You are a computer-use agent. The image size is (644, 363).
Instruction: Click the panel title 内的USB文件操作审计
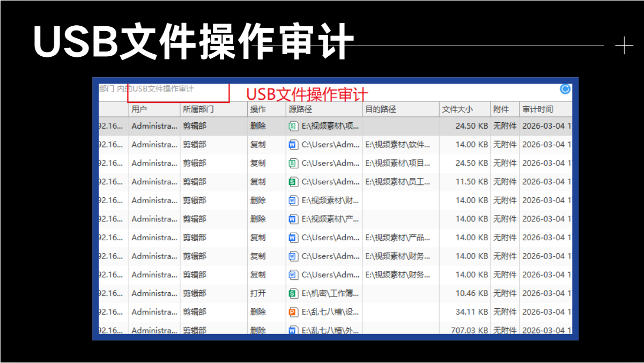(x=156, y=88)
